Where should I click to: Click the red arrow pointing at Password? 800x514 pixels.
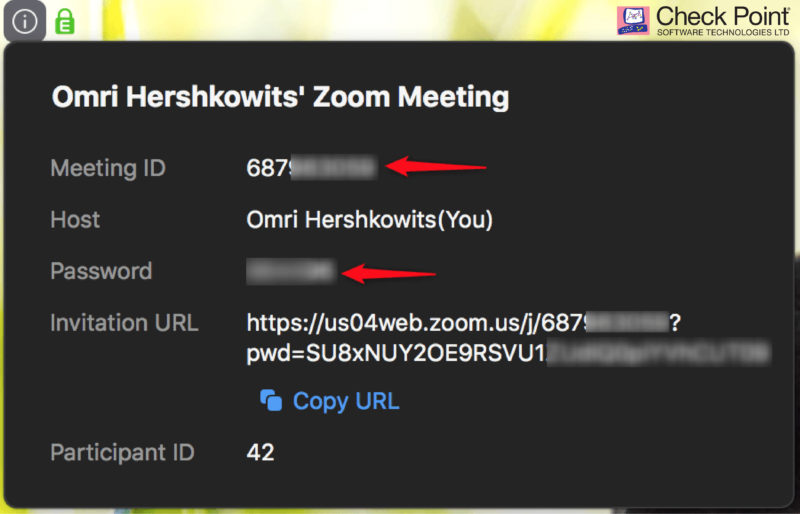click(x=389, y=273)
